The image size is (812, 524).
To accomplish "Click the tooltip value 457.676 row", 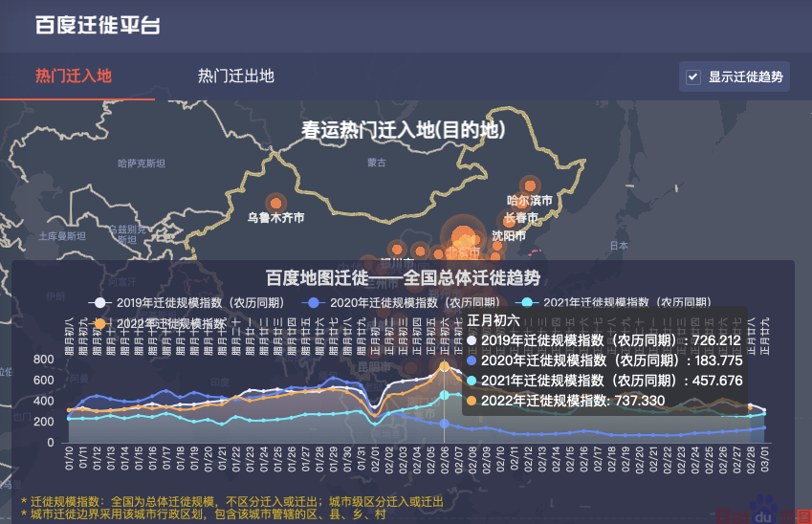I will click(x=604, y=381).
